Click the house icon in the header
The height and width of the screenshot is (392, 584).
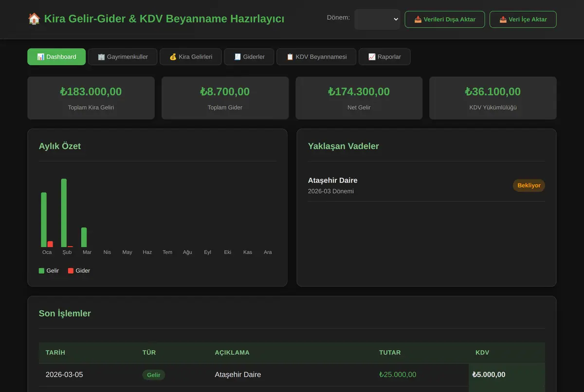34,19
